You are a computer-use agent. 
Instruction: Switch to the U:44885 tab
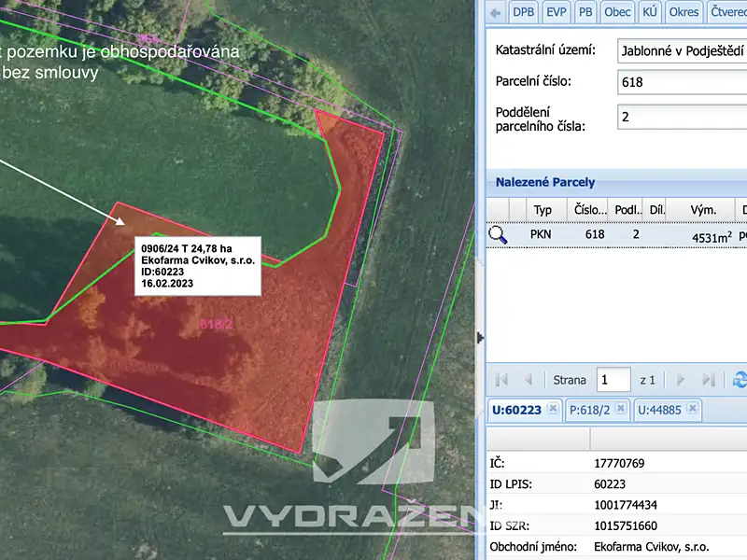pyautogui.click(x=659, y=410)
